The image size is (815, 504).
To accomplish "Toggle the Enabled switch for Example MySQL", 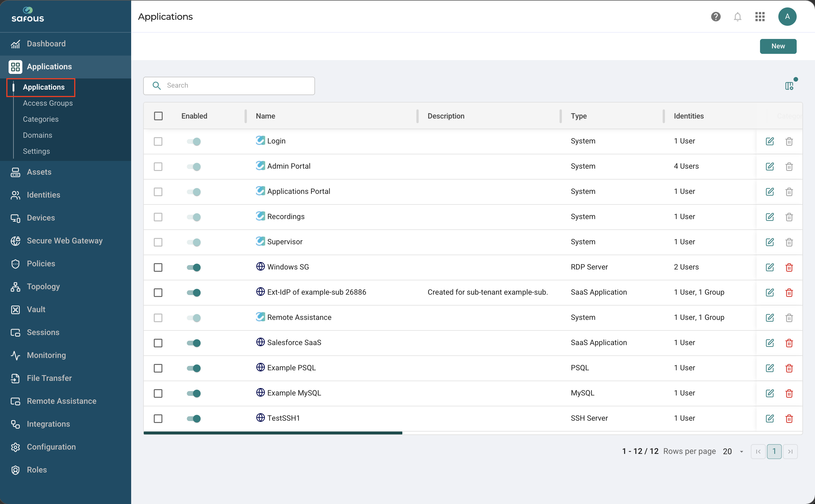I will pos(194,393).
